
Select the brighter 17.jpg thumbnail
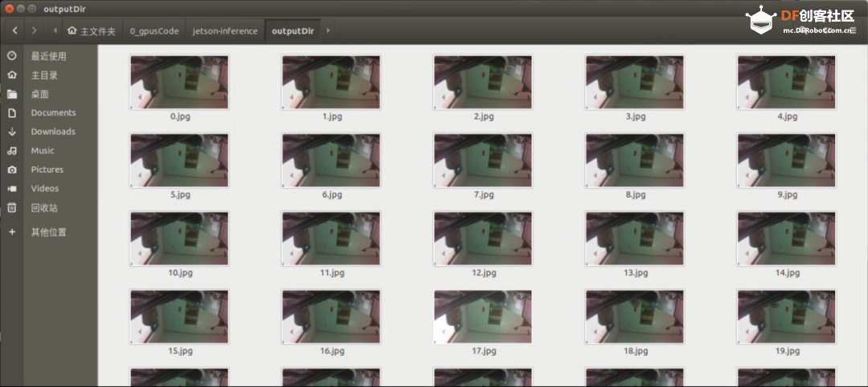(x=483, y=317)
